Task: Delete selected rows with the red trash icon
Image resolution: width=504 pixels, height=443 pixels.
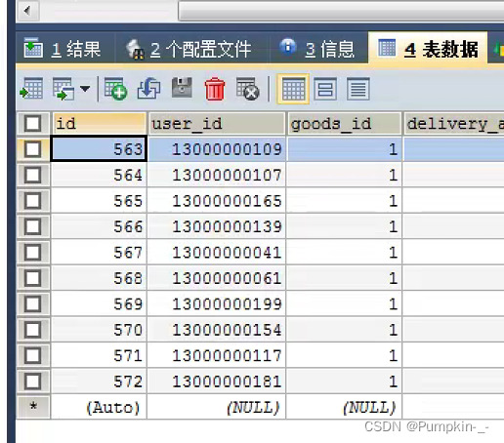Action: [215, 89]
